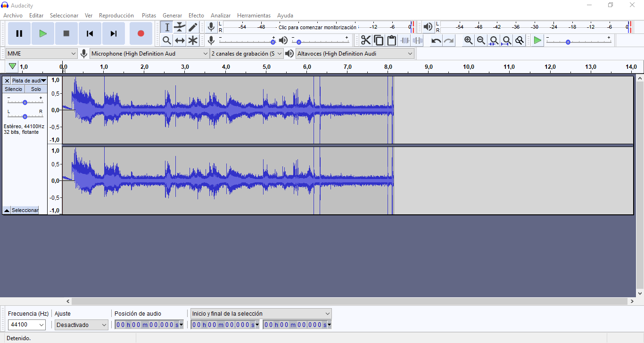Click the Trim audio icon
The image size is (644, 343).
pyautogui.click(x=405, y=41)
